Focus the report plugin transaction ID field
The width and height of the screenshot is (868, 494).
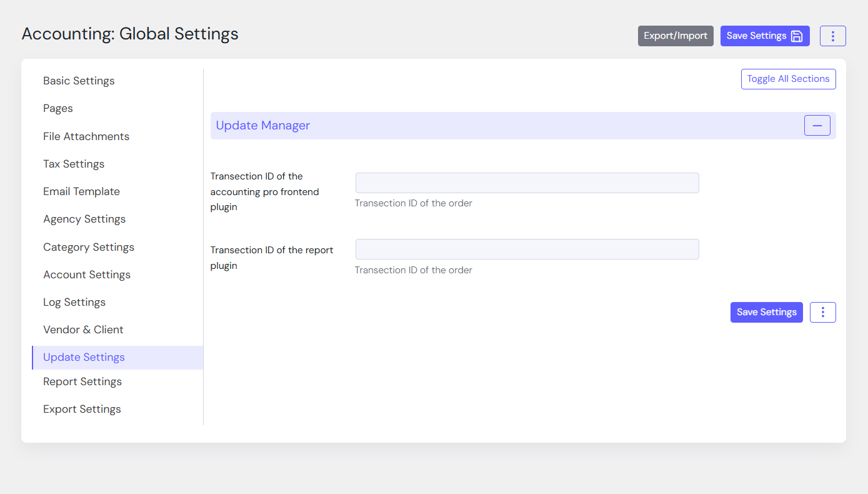527,250
